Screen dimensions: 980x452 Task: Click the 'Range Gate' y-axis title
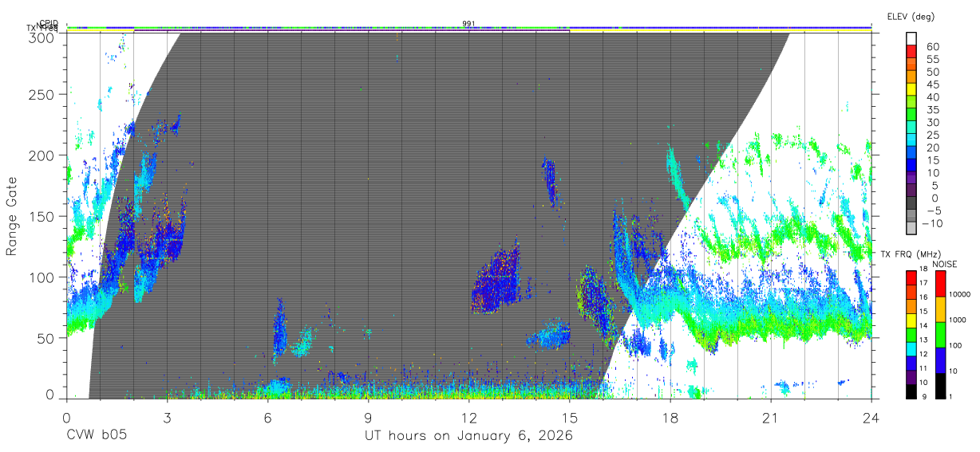(12, 216)
